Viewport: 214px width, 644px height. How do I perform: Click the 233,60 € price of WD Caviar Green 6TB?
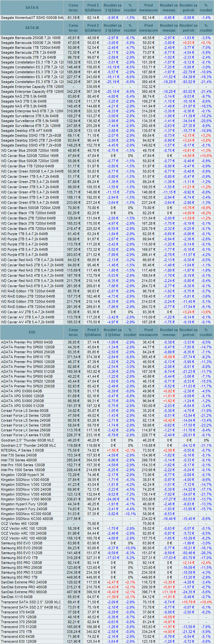pos(73,202)
